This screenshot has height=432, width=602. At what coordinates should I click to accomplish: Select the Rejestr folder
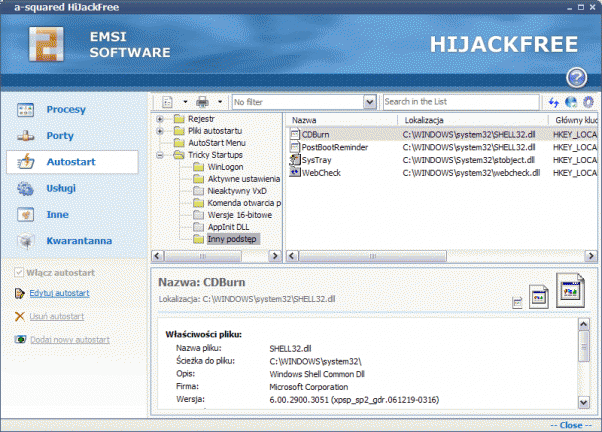point(201,119)
